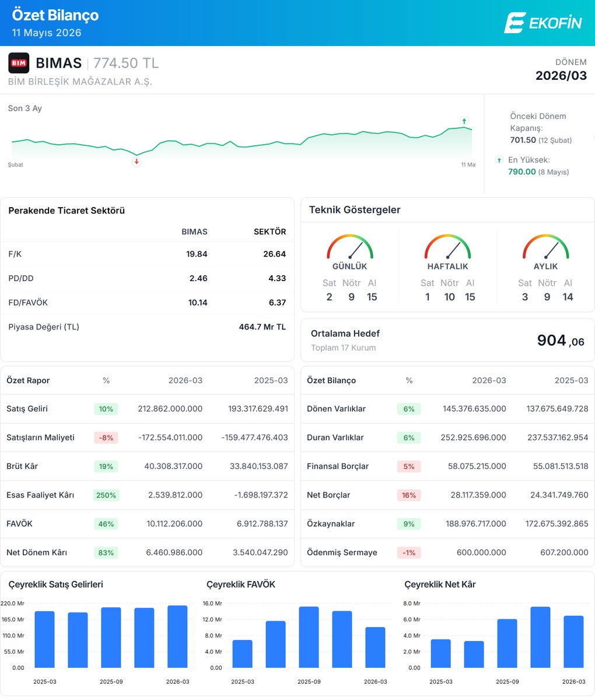Click the Teknik Göstergeler heading
Screen dimensions: 595x700
(x=355, y=210)
